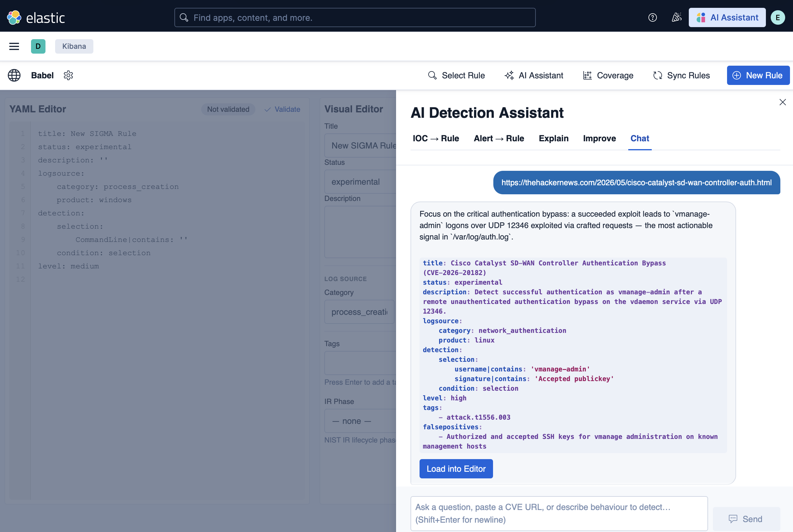Viewport: 793px width, 532px height.
Task: Click the AI Detection Assistant heading
Action: pyautogui.click(x=487, y=113)
